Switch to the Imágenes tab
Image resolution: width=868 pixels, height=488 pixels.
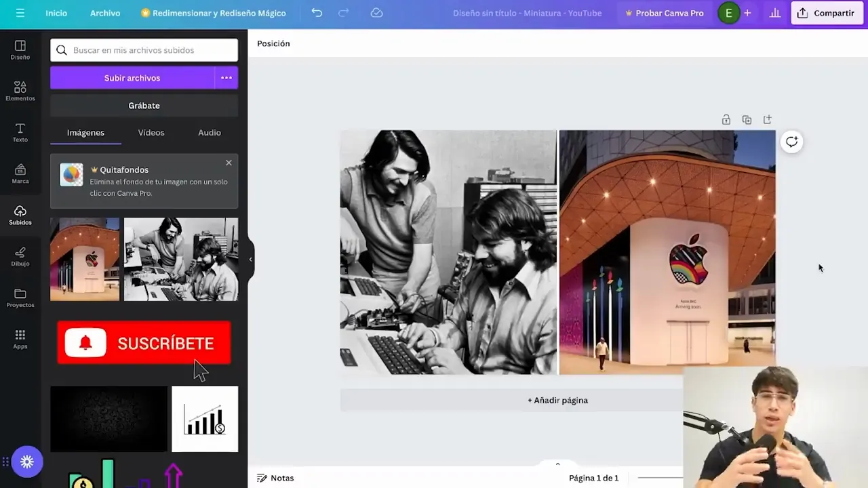click(x=85, y=133)
